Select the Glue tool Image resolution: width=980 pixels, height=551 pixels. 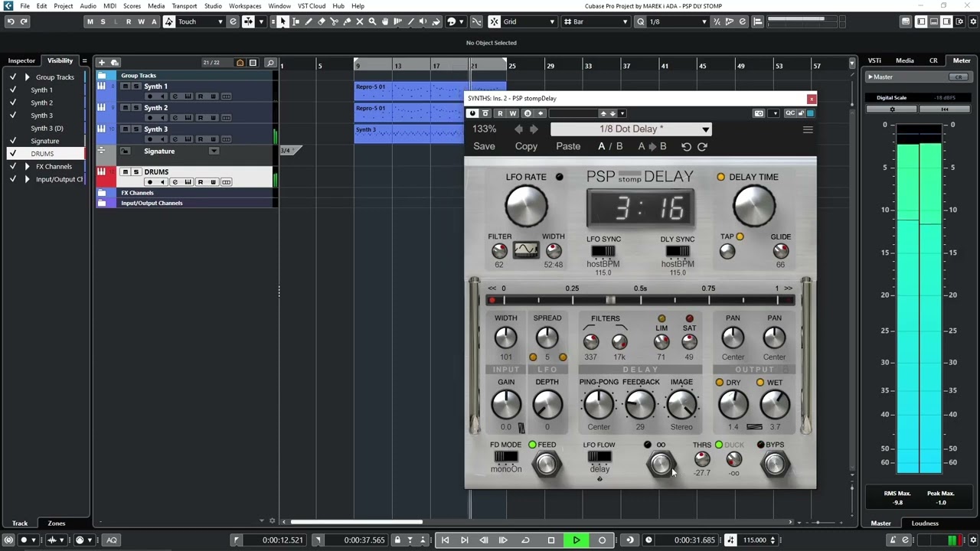click(347, 21)
